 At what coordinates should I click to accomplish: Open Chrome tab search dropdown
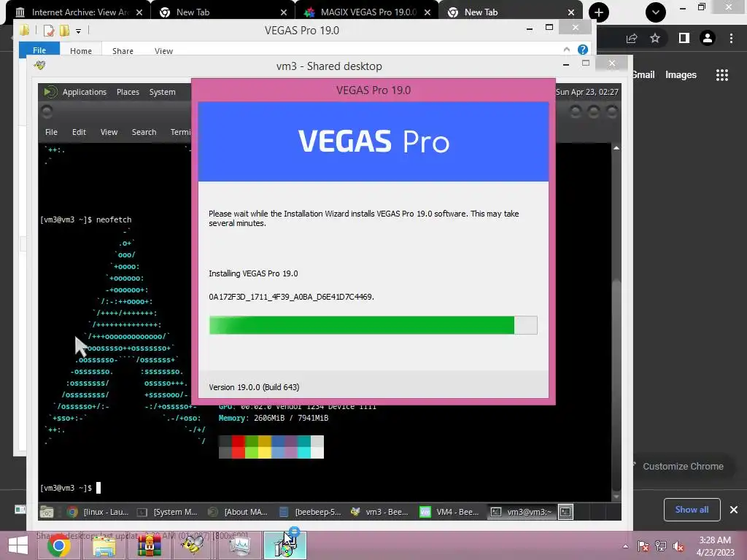click(656, 12)
